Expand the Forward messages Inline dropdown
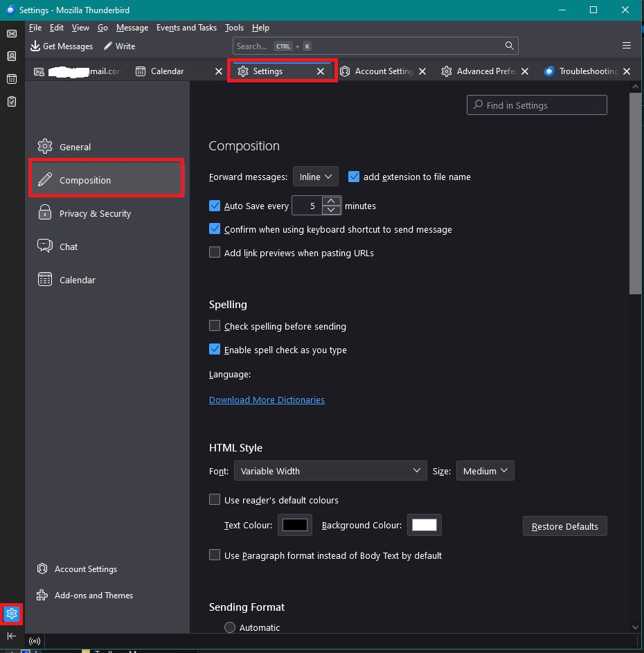 316,177
